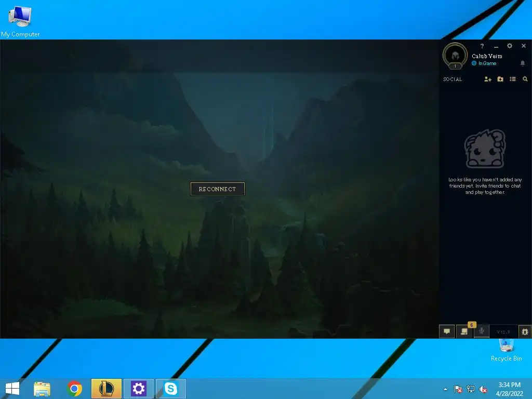The image size is (532, 399).
Task: Click the poro no-friends illustration
Action: (485, 149)
